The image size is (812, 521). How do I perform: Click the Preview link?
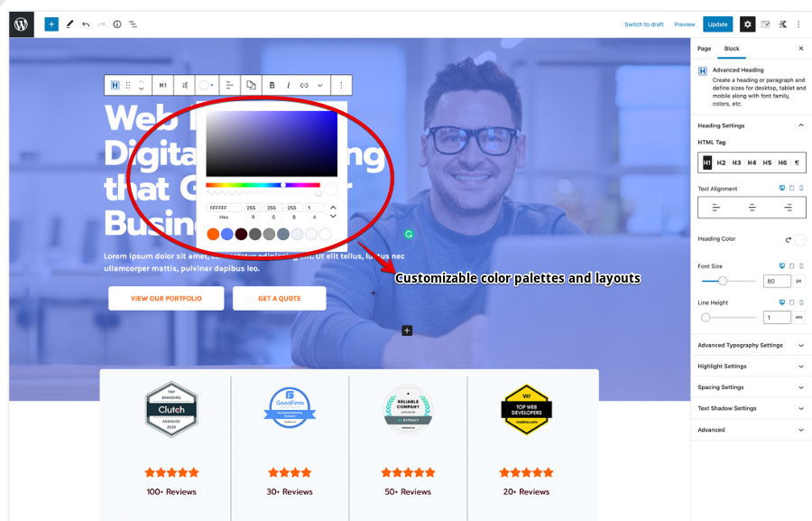point(685,24)
